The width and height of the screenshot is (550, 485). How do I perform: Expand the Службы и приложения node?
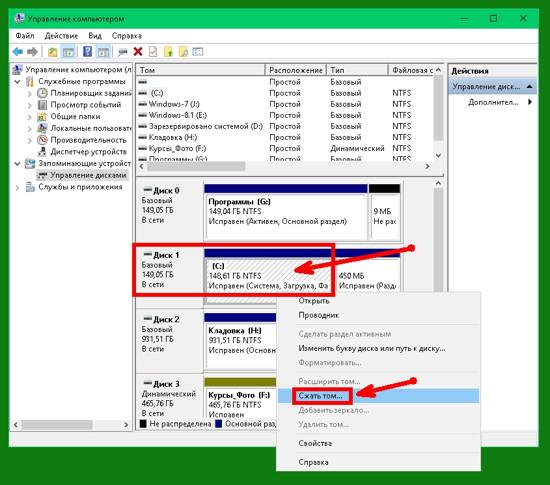point(17,188)
